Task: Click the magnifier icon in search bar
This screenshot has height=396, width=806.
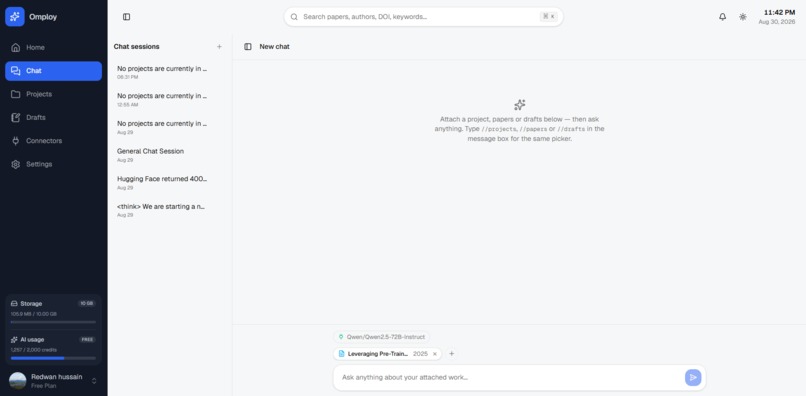Action: (294, 17)
